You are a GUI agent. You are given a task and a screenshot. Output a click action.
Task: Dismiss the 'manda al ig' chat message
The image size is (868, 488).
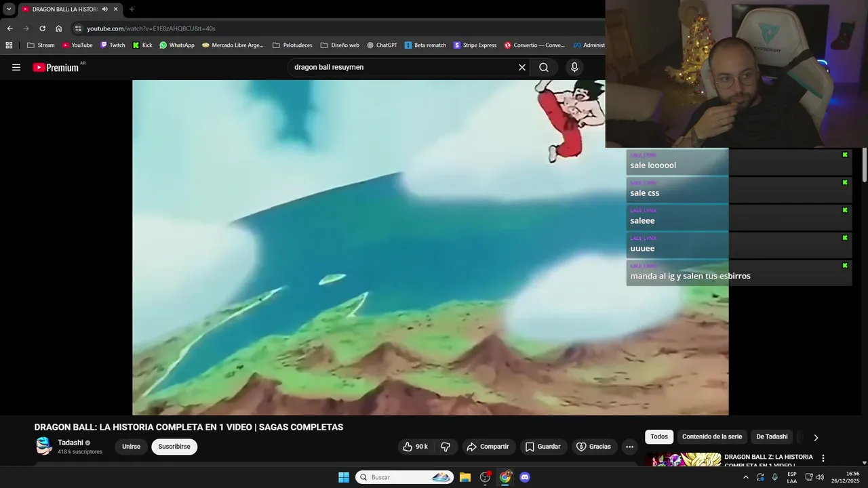pos(845,266)
